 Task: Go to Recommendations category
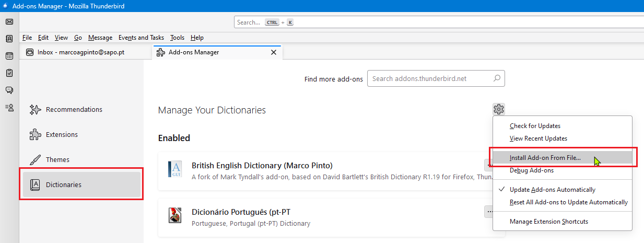point(81,109)
